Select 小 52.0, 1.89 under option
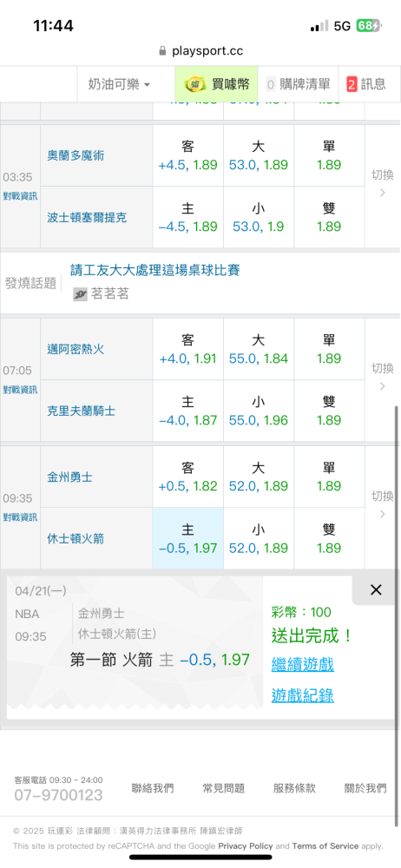The width and height of the screenshot is (401, 868). 259,538
